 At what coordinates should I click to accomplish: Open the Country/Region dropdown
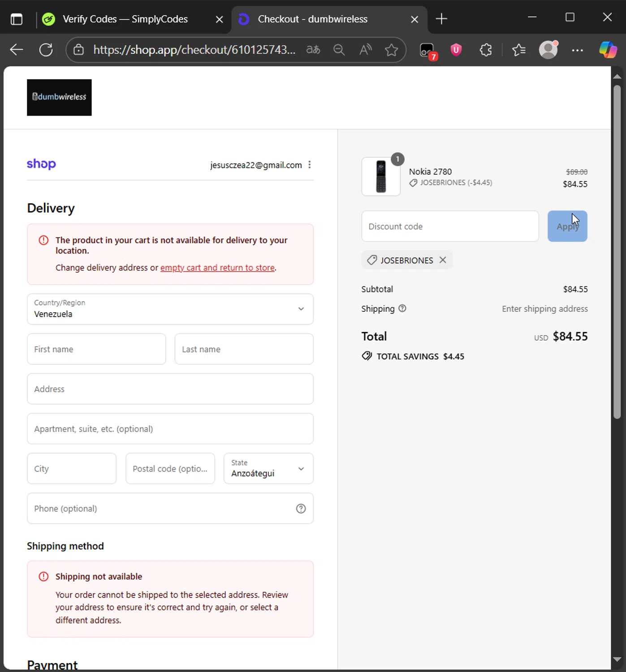[170, 309]
